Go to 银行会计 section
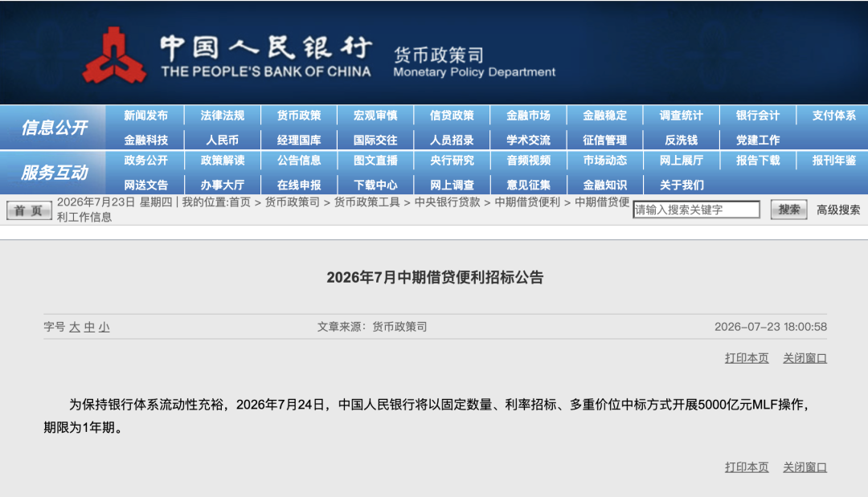Viewport: 868px width, 497px height. [x=757, y=116]
